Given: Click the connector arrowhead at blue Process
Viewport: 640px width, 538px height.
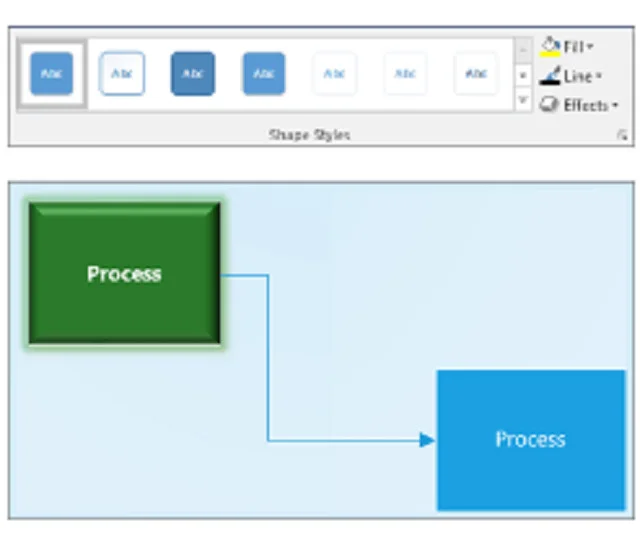Looking at the screenshot, I should [427, 440].
